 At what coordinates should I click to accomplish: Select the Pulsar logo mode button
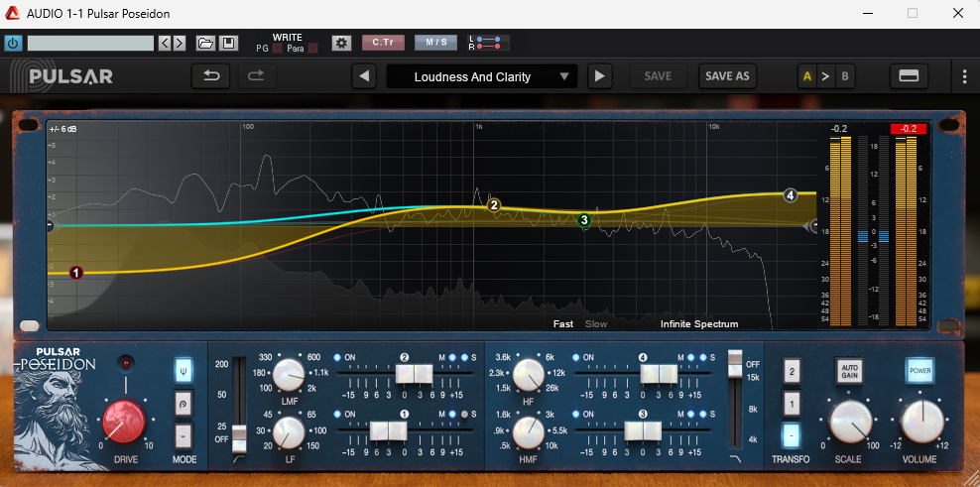coord(184,404)
